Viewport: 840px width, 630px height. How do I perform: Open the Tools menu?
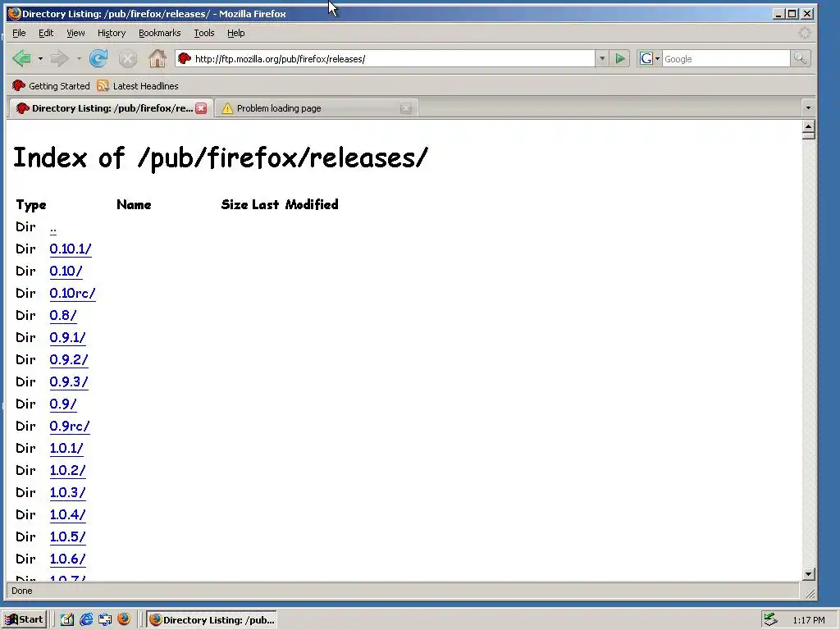204,33
